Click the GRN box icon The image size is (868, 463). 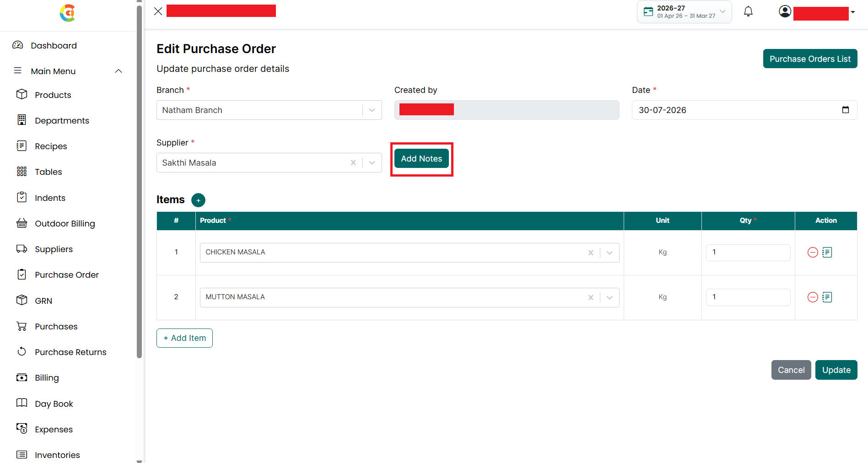click(x=22, y=300)
